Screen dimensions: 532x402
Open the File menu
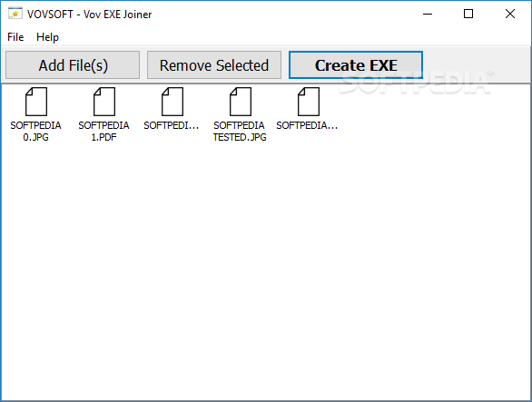[x=15, y=36]
